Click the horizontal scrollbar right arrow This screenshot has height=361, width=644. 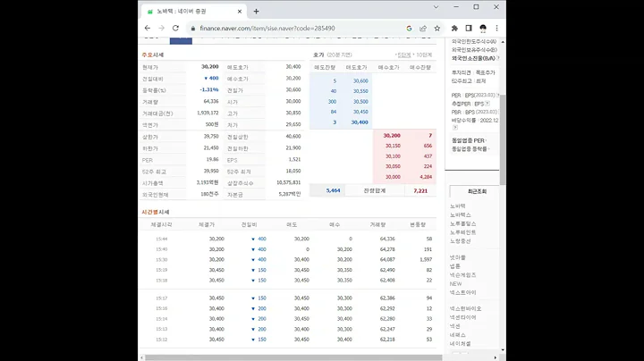pos(495,357)
